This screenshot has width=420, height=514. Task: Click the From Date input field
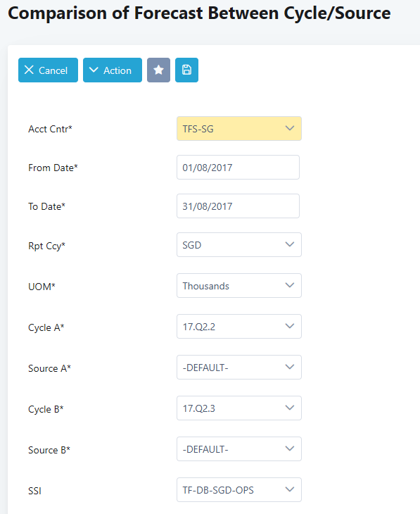point(238,167)
